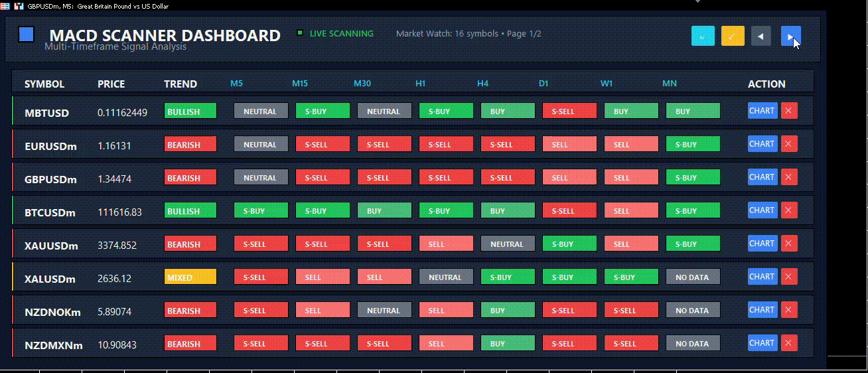Click the SYMBOL column header
The image size is (868, 373).
[x=44, y=84]
